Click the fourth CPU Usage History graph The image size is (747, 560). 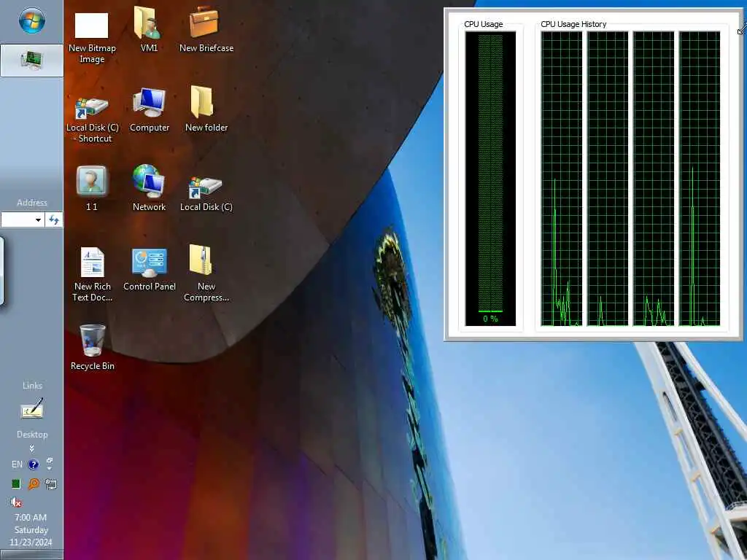[x=700, y=179]
